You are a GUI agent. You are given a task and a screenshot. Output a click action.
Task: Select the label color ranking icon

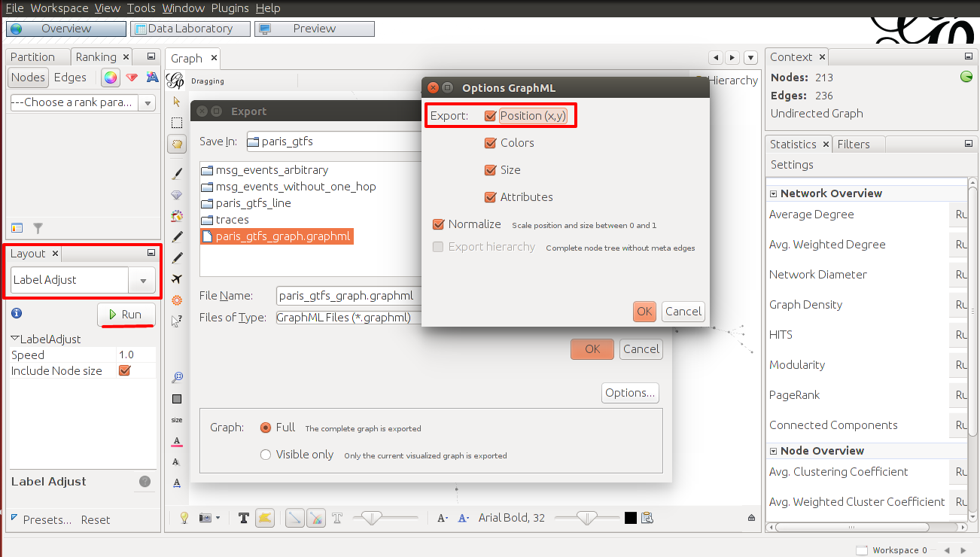[x=152, y=78]
